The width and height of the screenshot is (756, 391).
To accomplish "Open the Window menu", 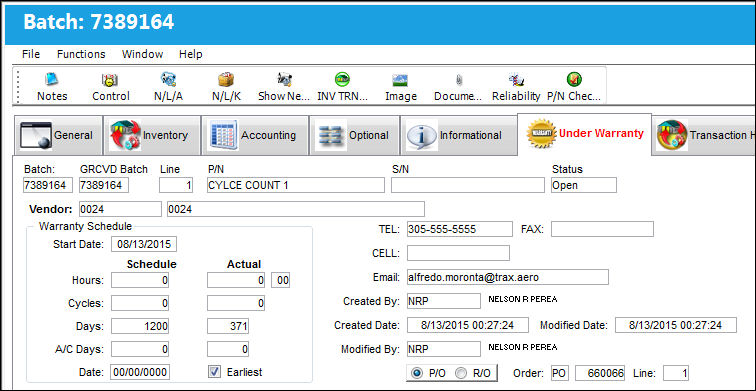I will point(142,54).
